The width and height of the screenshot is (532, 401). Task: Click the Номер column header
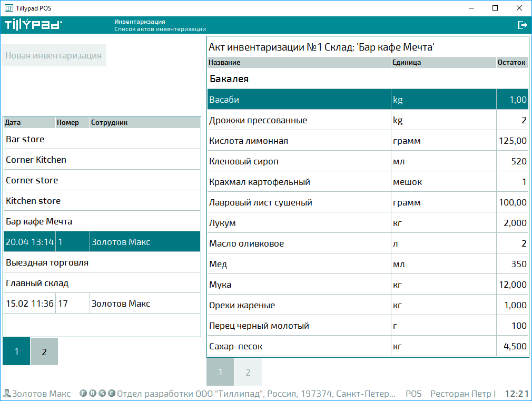pos(73,123)
